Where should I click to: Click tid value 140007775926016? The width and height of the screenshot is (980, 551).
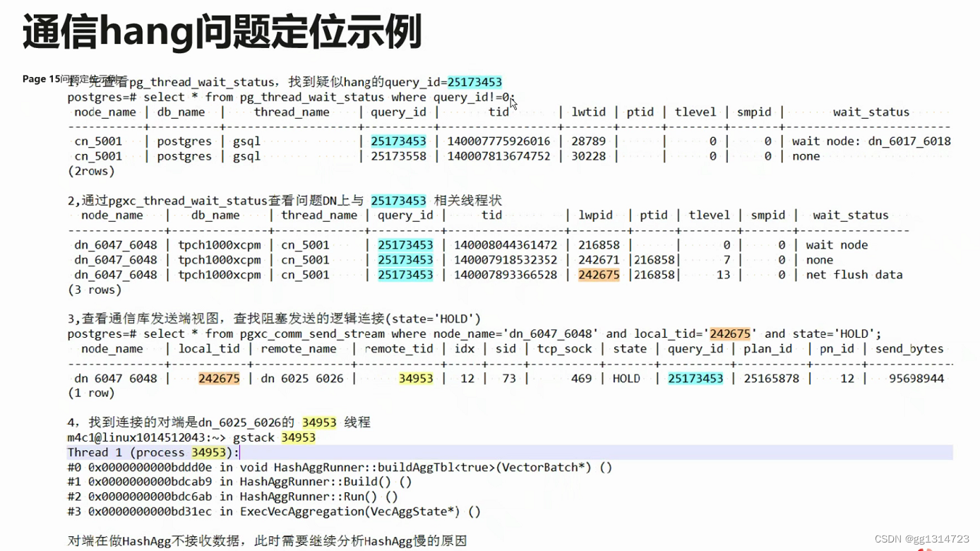click(498, 141)
